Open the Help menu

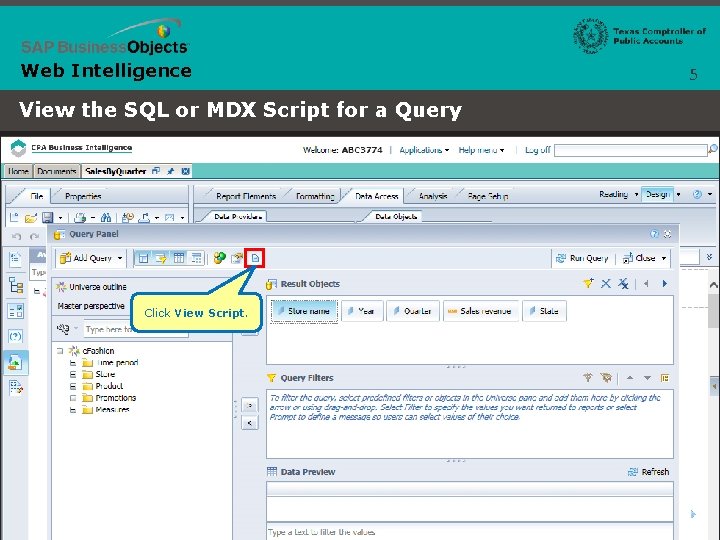[481, 150]
